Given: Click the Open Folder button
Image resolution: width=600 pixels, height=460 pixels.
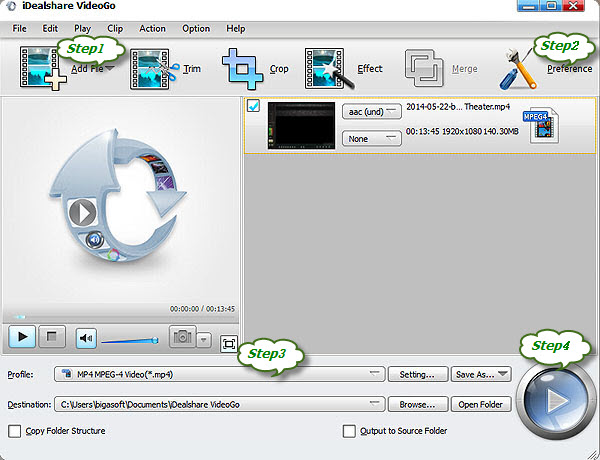Looking at the screenshot, I should point(481,405).
